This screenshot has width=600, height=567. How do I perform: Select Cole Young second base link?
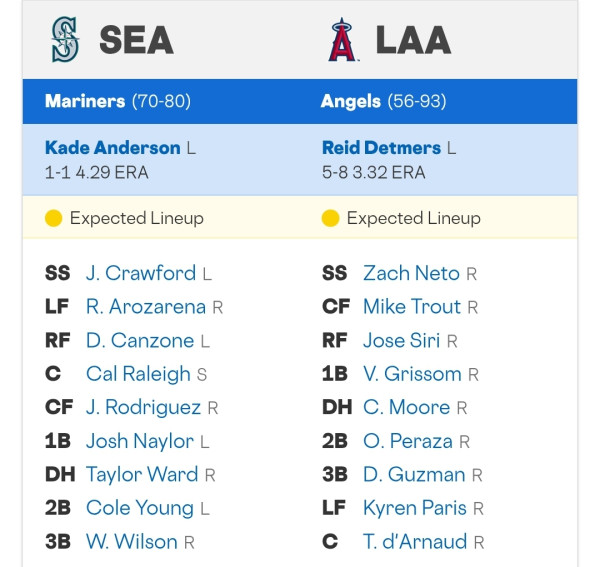click(140, 508)
